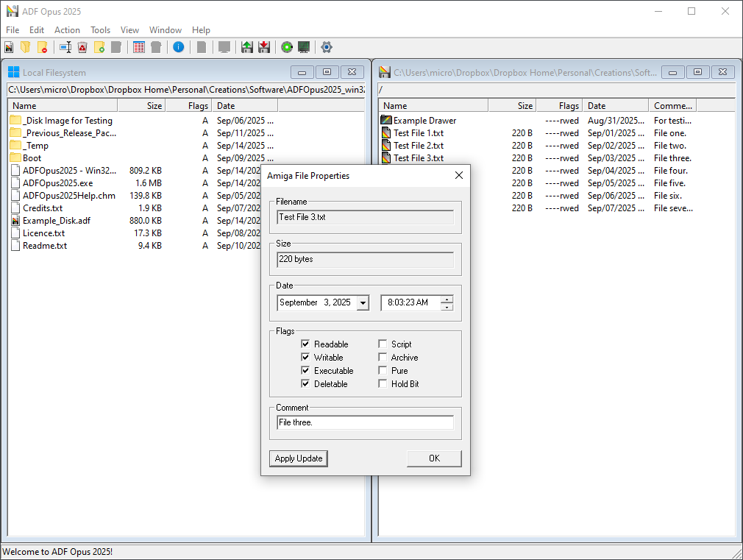This screenshot has height=560, width=743.
Task: Click the green-screen monitor toolbar icon
Action: tap(304, 47)
